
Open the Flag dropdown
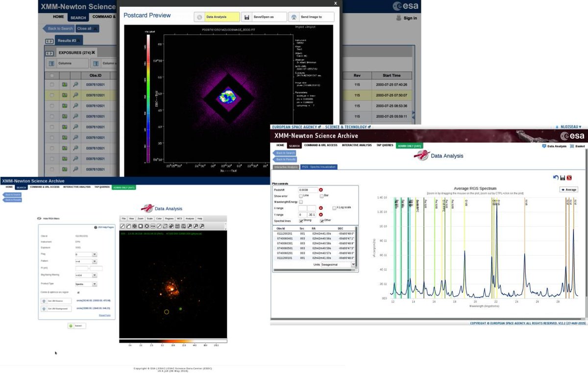pyautogui.click(x=86, y=254)
